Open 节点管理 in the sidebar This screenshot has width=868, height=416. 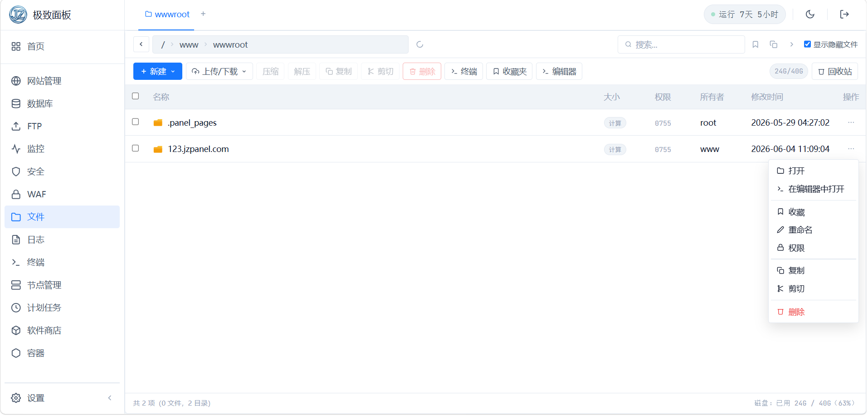(62, 285)
